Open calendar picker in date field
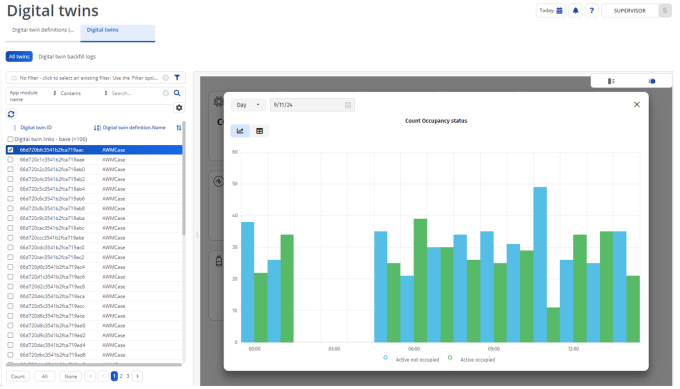The image size is (680, 389). coord(348,105)
